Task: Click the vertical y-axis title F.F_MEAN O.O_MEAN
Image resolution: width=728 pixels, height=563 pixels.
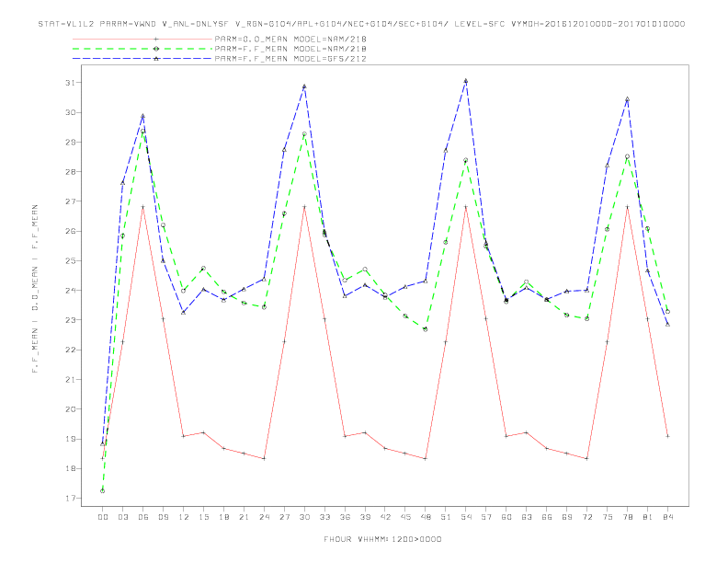Action: tap(35, 289)
